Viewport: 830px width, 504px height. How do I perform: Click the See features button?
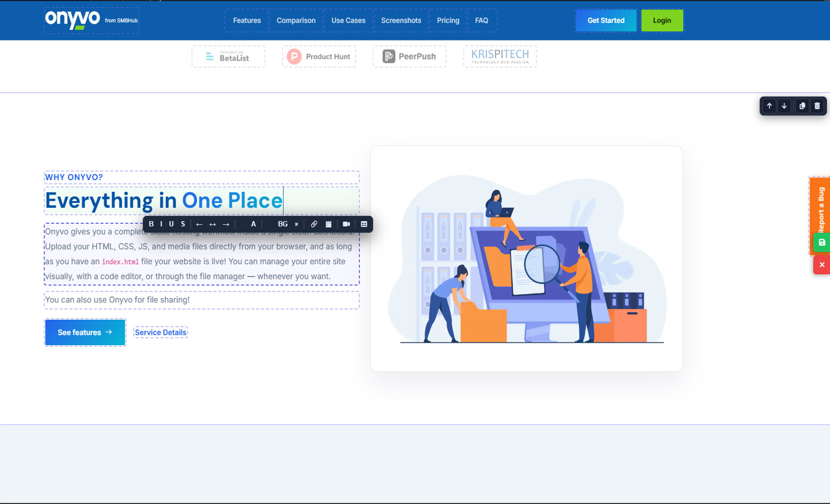point(85,332)
